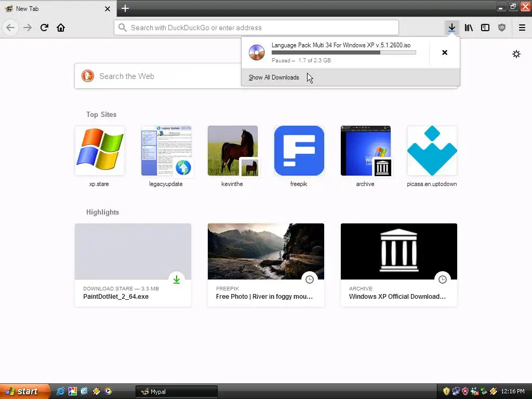532x399 pixels.
Task: Launch Internet Explorer from quick launch
Action: point(60,391)
